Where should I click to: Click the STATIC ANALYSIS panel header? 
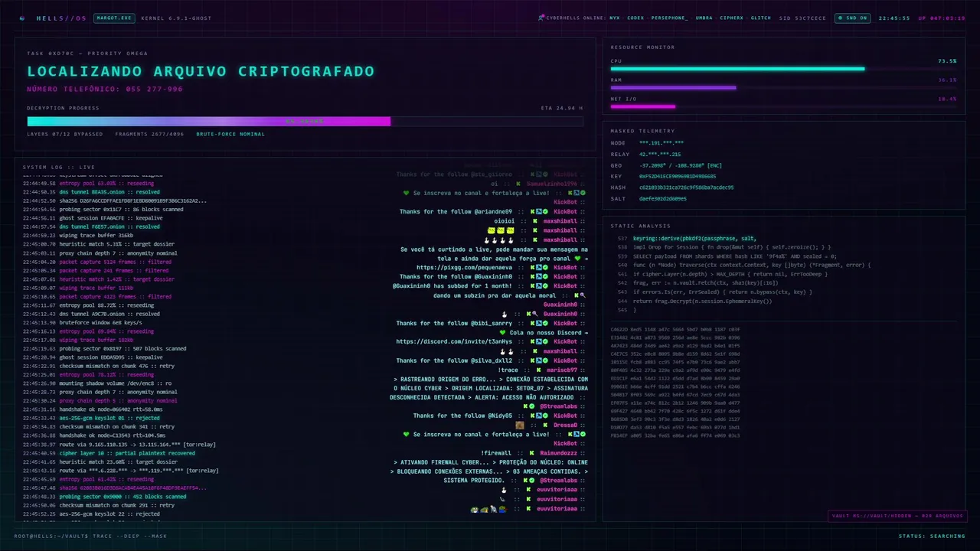[x=639, y=226]
